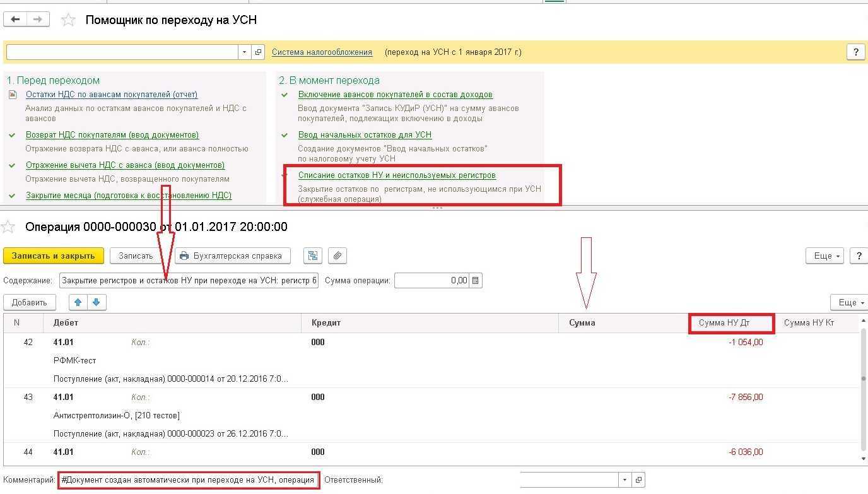
Task: Edit the Комментарий field
Action: (189, 480)
